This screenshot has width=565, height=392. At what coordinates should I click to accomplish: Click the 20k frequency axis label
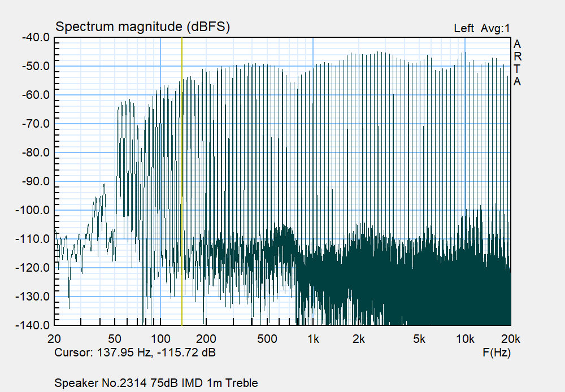coord(510,339)
